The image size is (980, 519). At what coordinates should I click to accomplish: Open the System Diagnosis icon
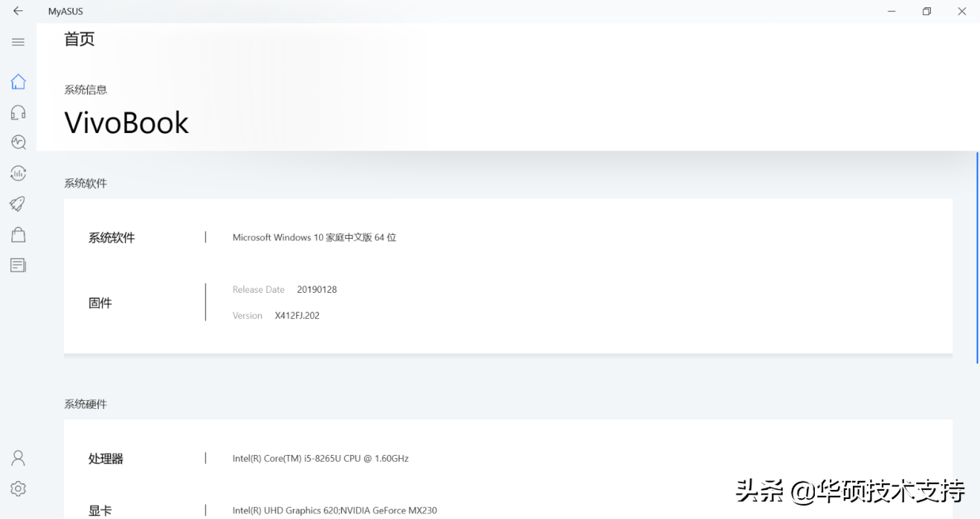[18, 142]
